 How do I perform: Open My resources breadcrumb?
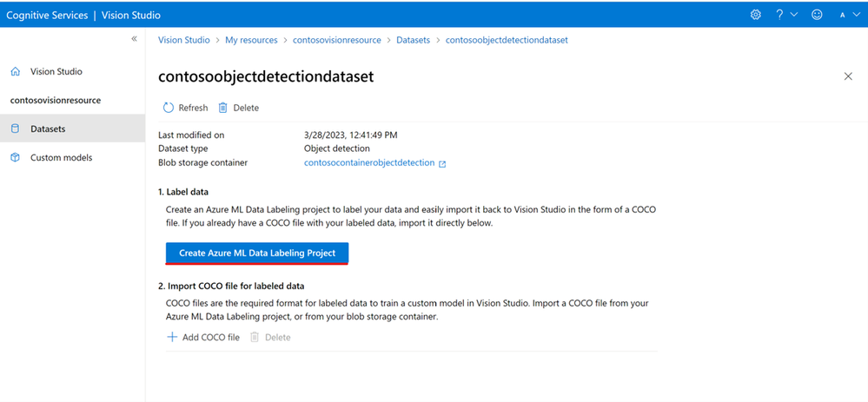(251, 40)
